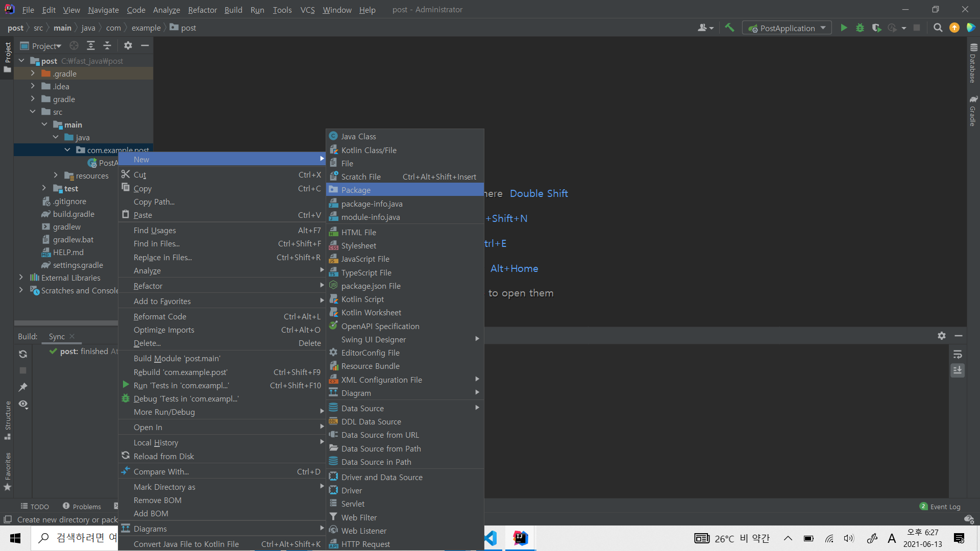Click the Project panel settings gear

click(x=128, y=46)
